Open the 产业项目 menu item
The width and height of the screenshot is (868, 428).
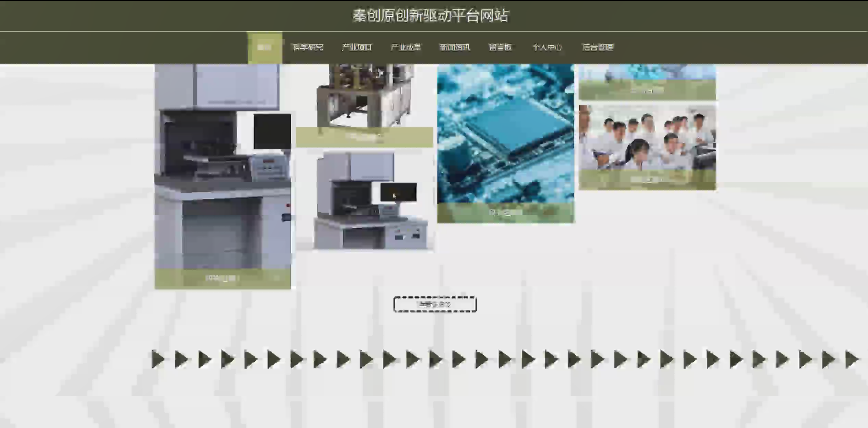[357, 47]
